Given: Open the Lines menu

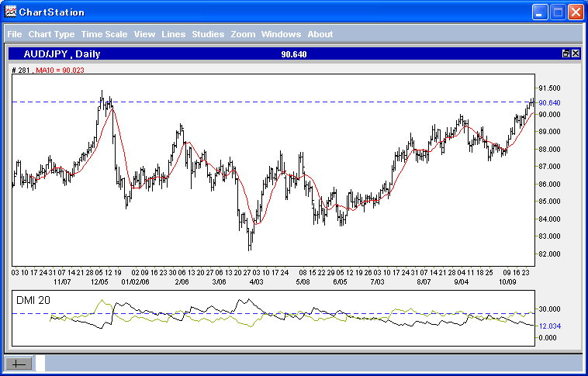Looking at the screenshot, I should click(173, 34).
